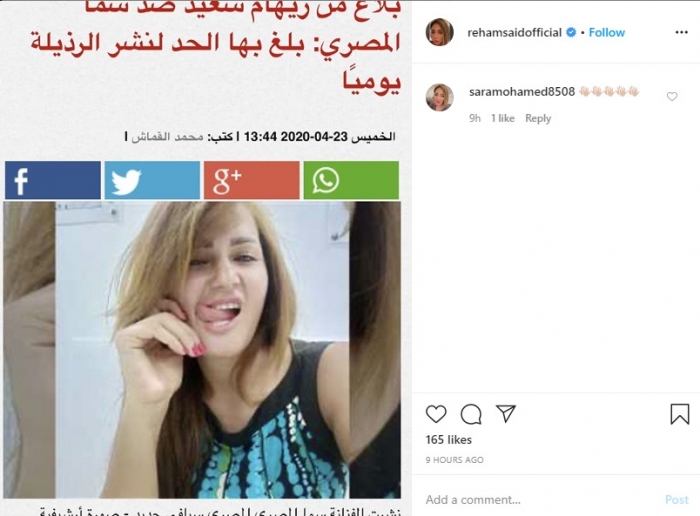Follow the rehamsaidofficial account
The height and width of the screenshot is (516, 700).
[606, 33]
